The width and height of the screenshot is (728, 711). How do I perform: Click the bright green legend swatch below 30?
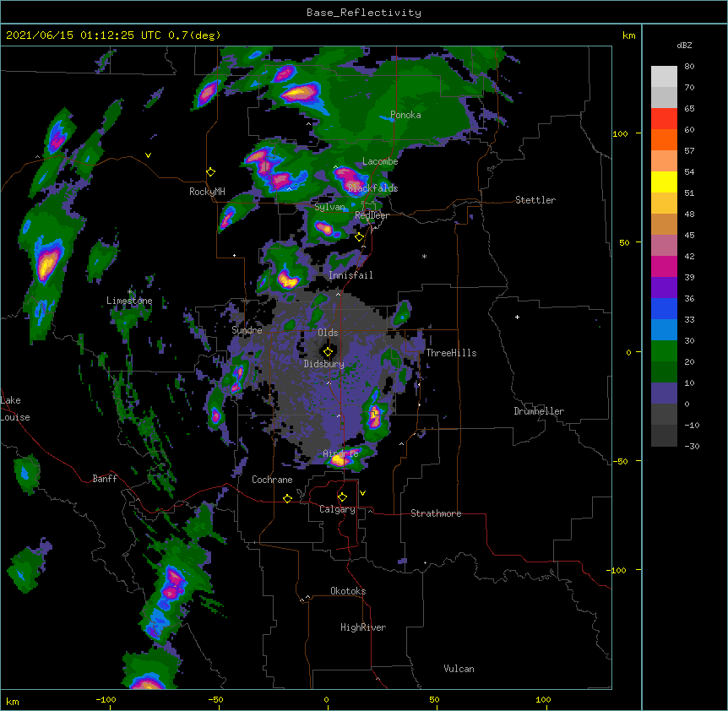664,351
